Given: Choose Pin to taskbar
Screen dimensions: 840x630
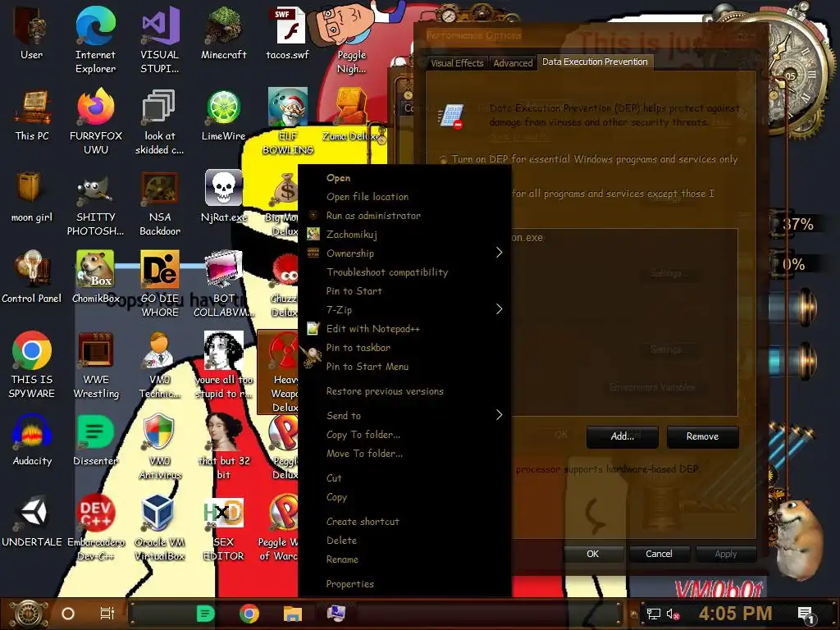Looking at the screenshot, I should tap(404, 348).
